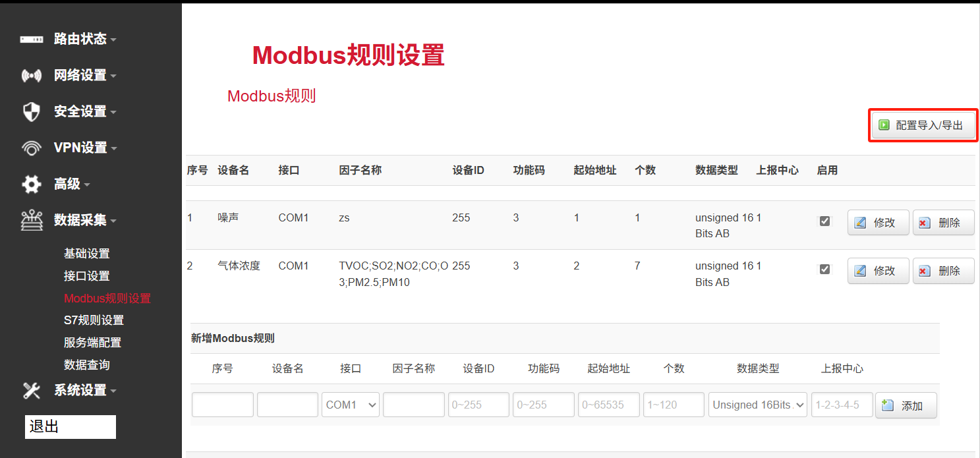This screenshot has height=458, width=980.
Task: Open the COM1 interface dropdown
Action: pyautogui.click(x=350, y=404)
